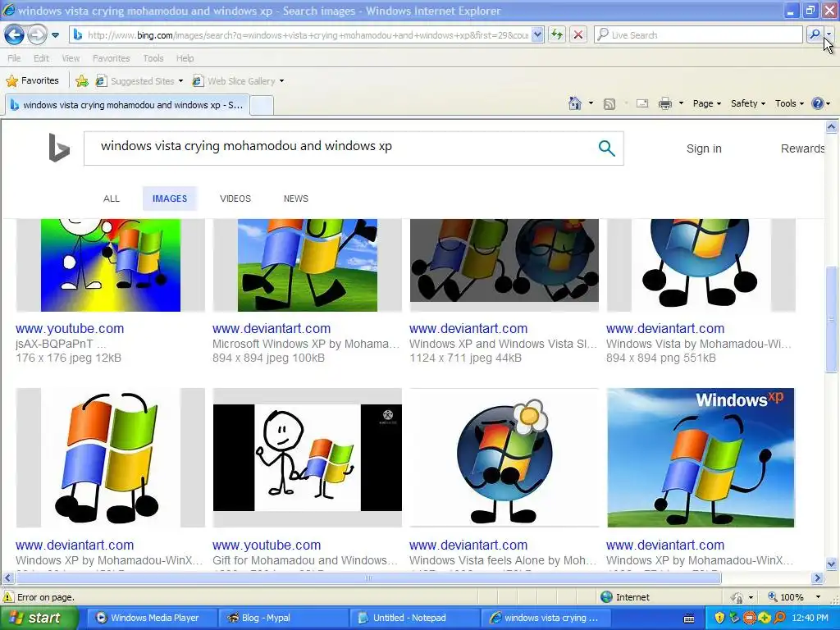Click the Refresh page icon
840x630 pixels.
click(557, 34)
